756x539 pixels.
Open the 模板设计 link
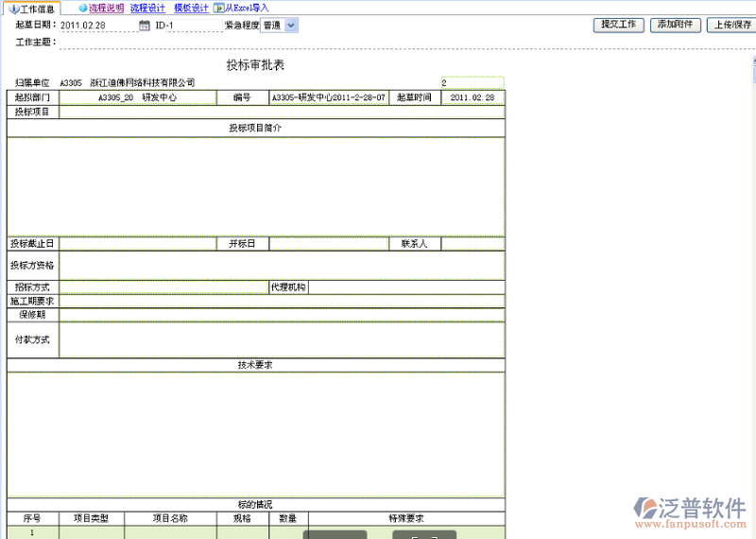coord(191,9)
